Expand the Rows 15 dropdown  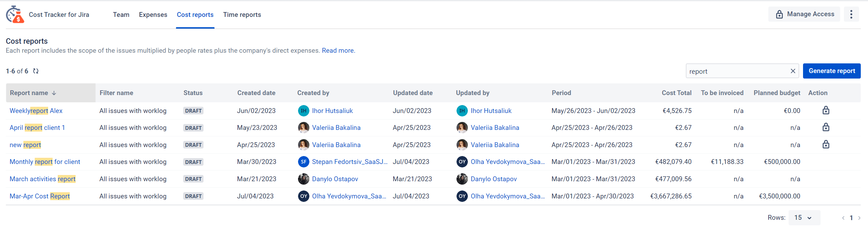pyautogui.click(x=804, y=218)
